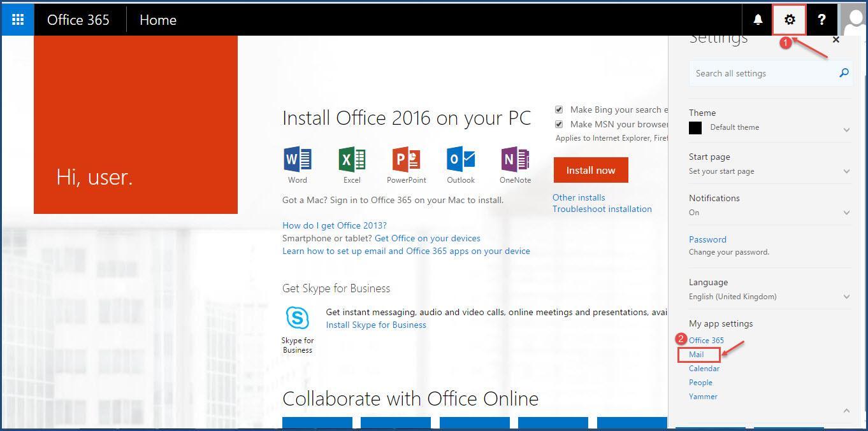Viewport: 868px width, 431px height.
Task: Click the Office 365 header title
Action: click(78, 20)
